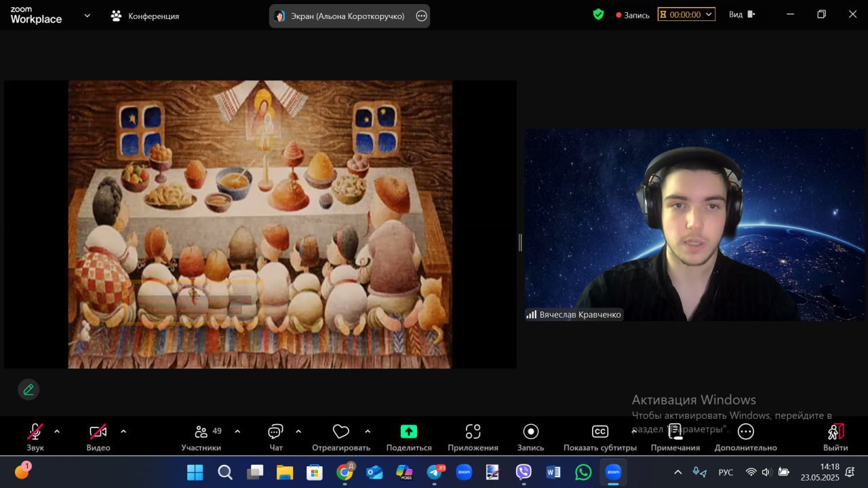Open the Конференция tab
The image size is (868, 488).
(144, 16)
